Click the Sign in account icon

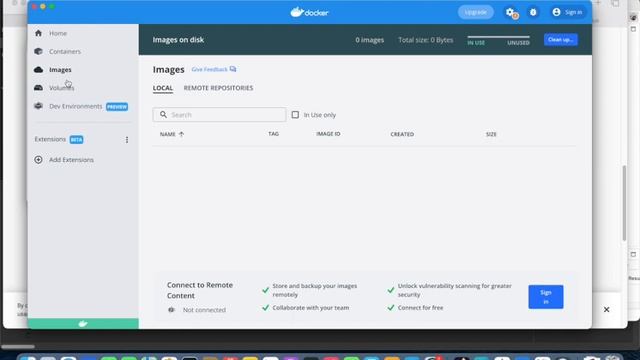[556, 12]
